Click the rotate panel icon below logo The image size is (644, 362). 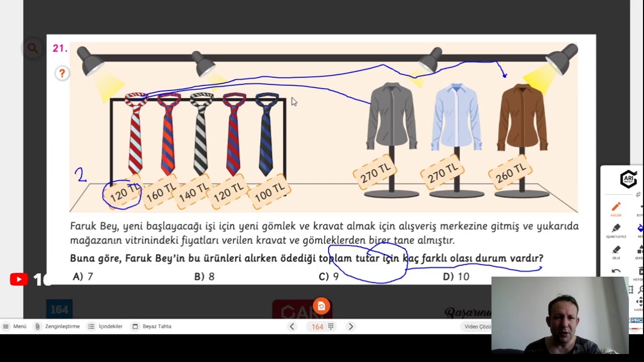638,195
